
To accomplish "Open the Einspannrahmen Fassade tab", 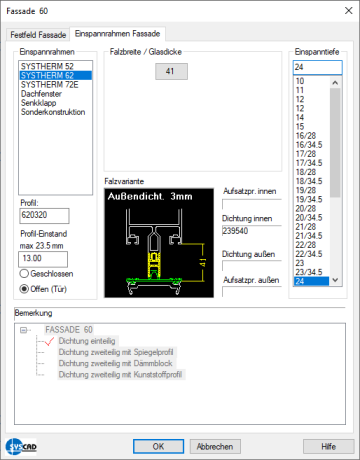I will coord(117,34).
